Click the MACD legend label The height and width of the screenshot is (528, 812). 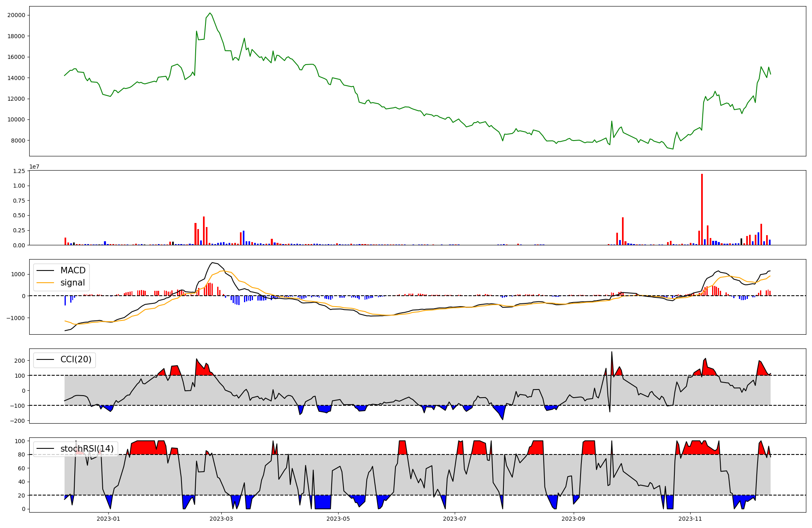click(x=73, y=270)
